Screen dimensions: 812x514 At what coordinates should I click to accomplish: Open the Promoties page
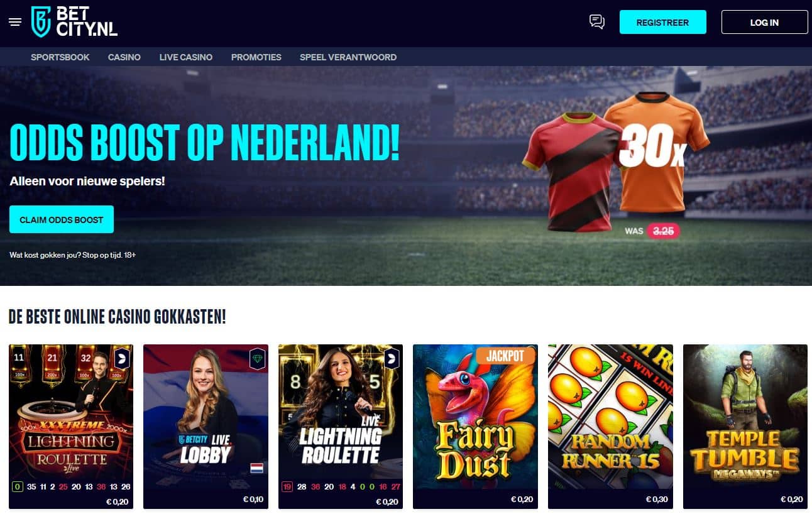coord(256,57)
